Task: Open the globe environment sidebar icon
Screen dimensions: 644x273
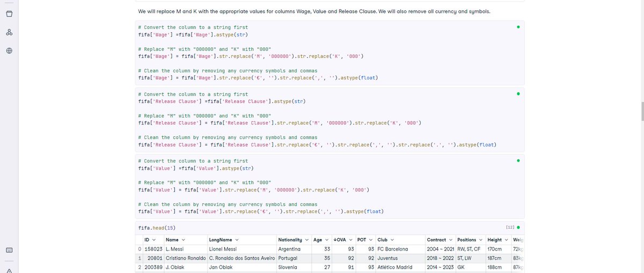Action: [x=9, y=51]
